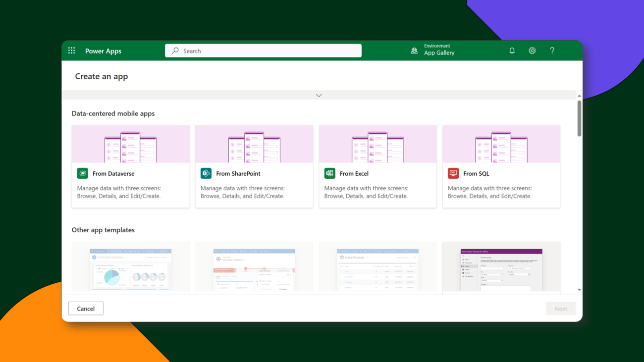Select the From SharePoint card title
Image resolution: width=644 pixels, height=362 pixels.
(x=238, y=174)
